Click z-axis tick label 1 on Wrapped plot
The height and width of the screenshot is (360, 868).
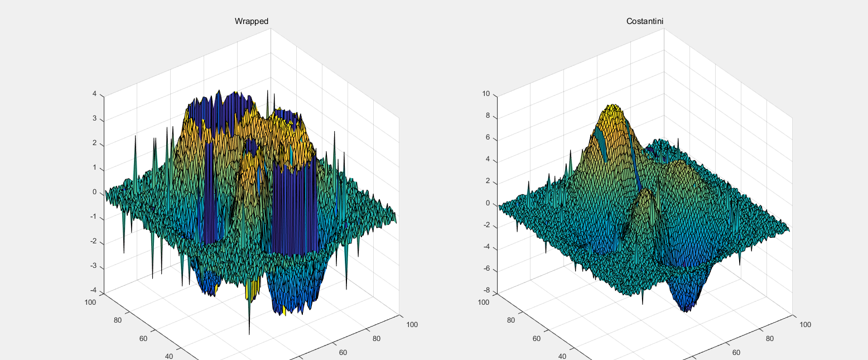tap(95, 168)
